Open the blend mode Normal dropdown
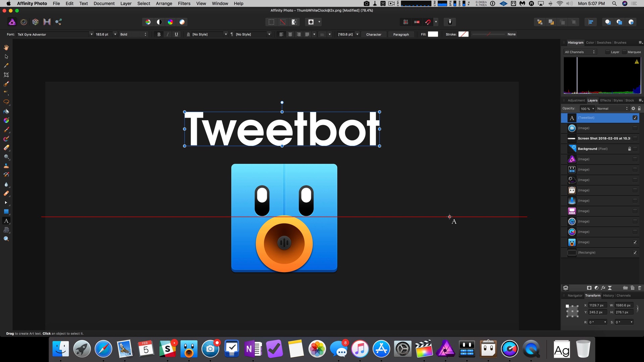Screen dimensions: 644x362 click(x=612, y=109)
